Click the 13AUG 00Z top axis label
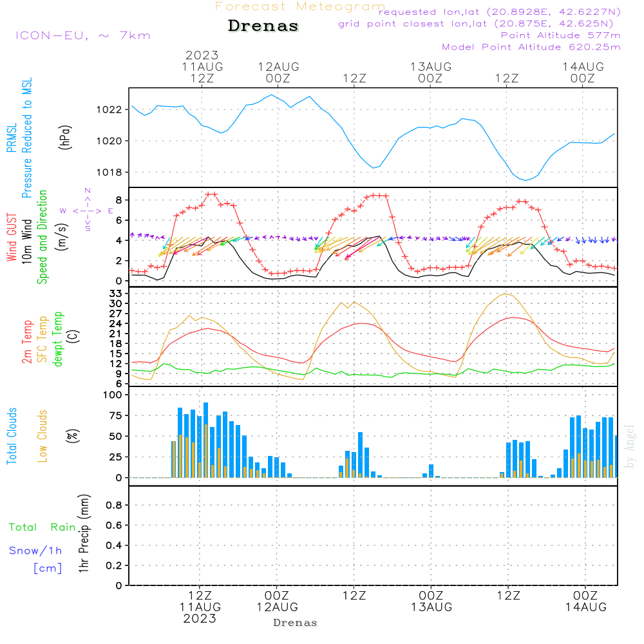The image size is (644, 644). click(x=431, y=72)
